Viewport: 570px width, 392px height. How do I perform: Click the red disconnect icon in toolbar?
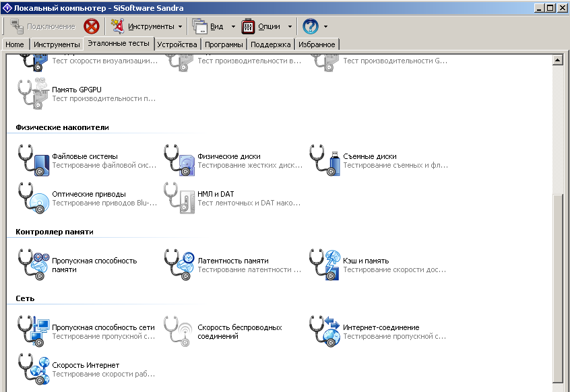(91, 26)
